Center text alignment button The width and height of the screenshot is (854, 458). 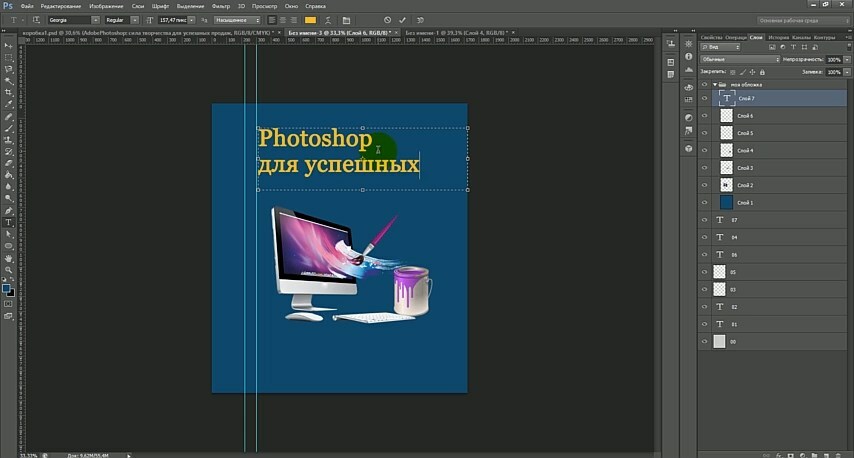tap(283, 20)
